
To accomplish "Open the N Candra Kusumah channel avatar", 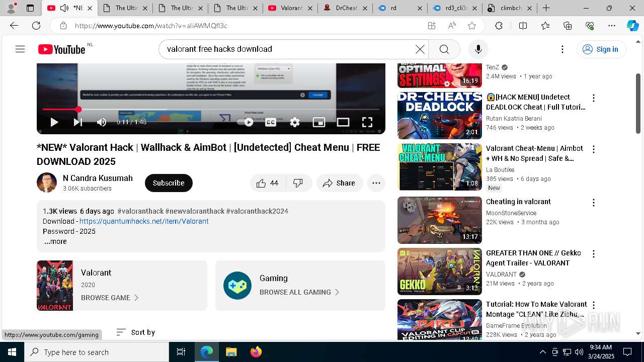I will pos(47,183).
